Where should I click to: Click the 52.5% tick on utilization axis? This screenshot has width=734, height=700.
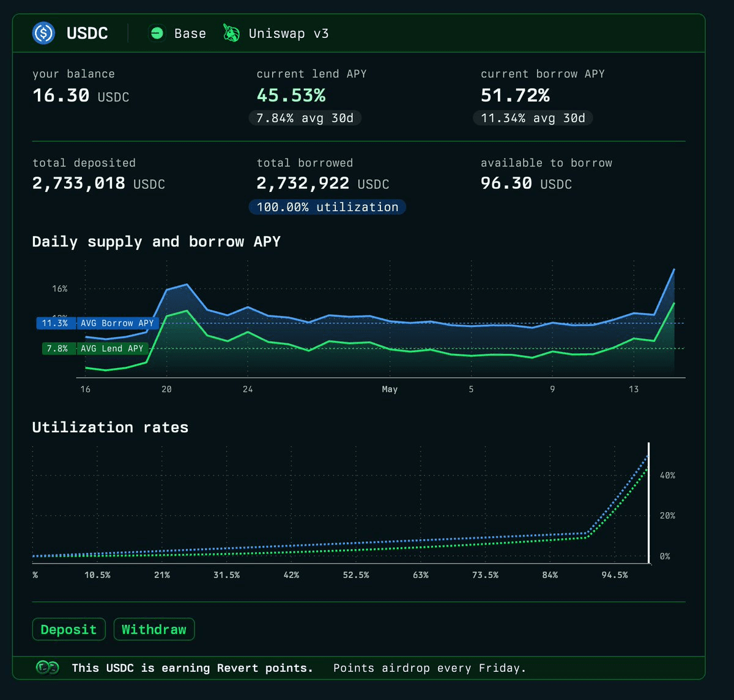[356, 575]
